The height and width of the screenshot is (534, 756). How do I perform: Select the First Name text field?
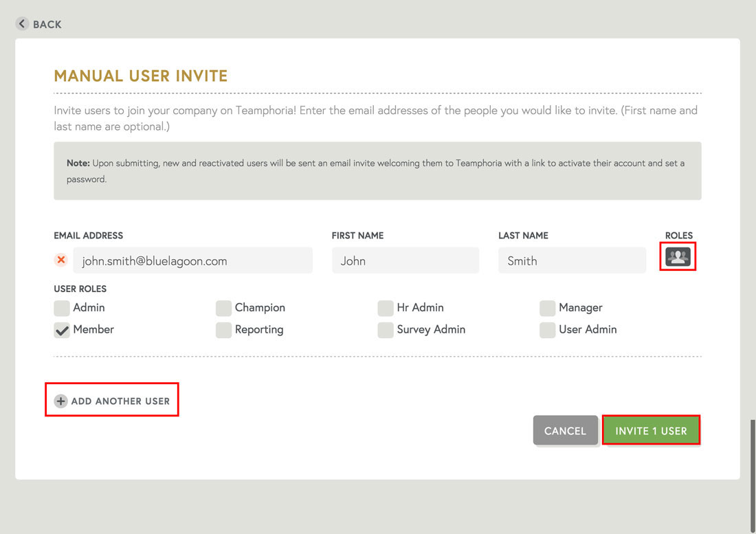point(405,260)
